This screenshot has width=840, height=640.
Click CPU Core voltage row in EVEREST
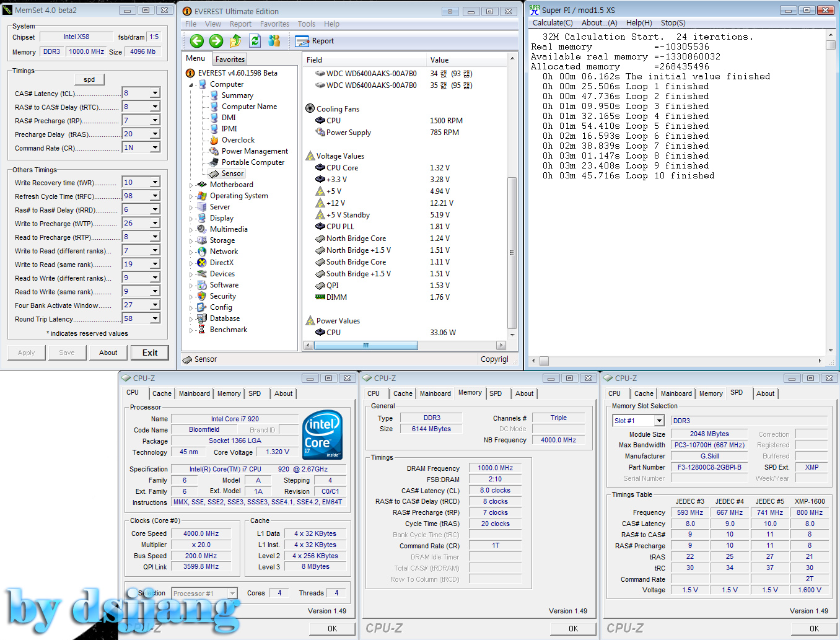[x=405, y=168]
